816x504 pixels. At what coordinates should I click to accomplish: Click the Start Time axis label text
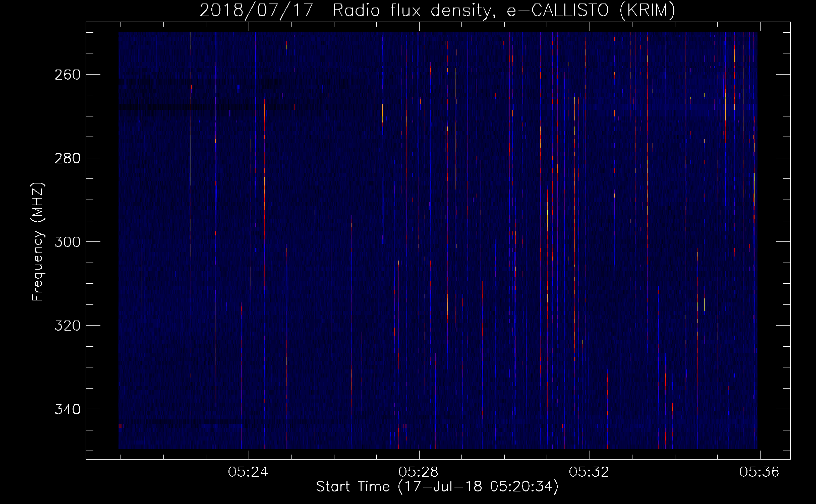click(437, 487)
